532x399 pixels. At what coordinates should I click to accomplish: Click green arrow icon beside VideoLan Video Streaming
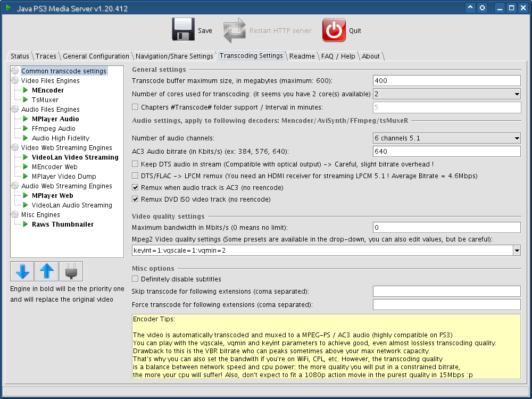tap(26, 157)
